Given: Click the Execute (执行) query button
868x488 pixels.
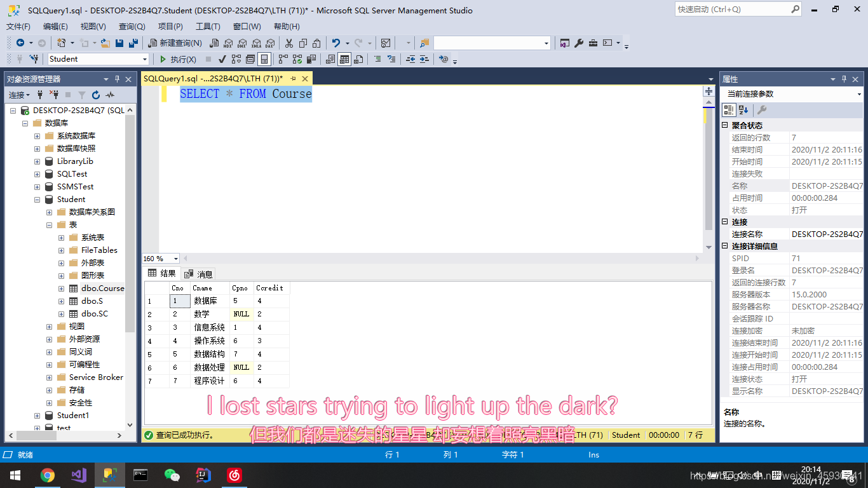Looking at the screenshot, I should [178, 59].
